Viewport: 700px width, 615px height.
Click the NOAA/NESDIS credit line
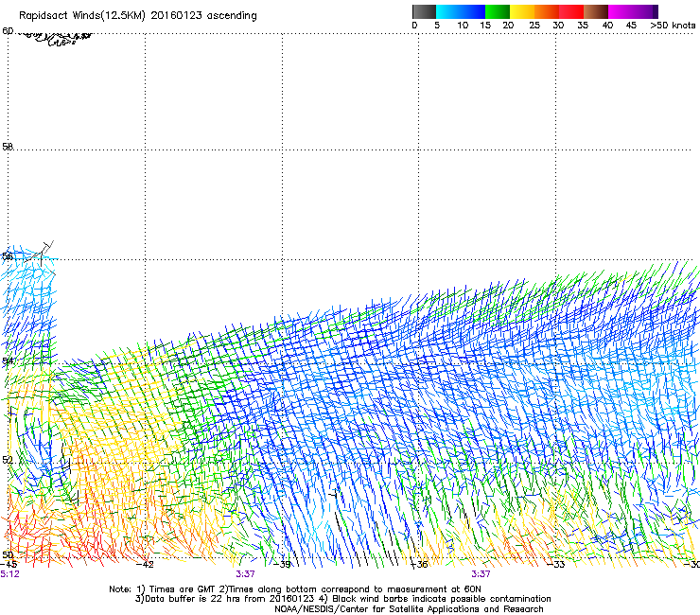coord(409,609)
